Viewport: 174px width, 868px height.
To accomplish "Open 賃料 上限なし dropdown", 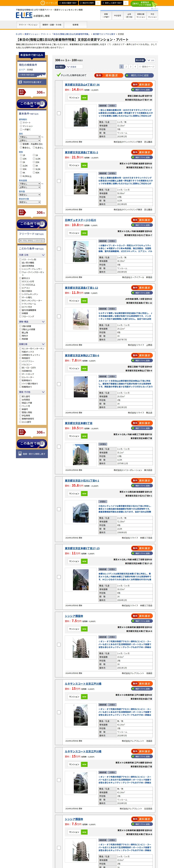I will coord(30,140).
